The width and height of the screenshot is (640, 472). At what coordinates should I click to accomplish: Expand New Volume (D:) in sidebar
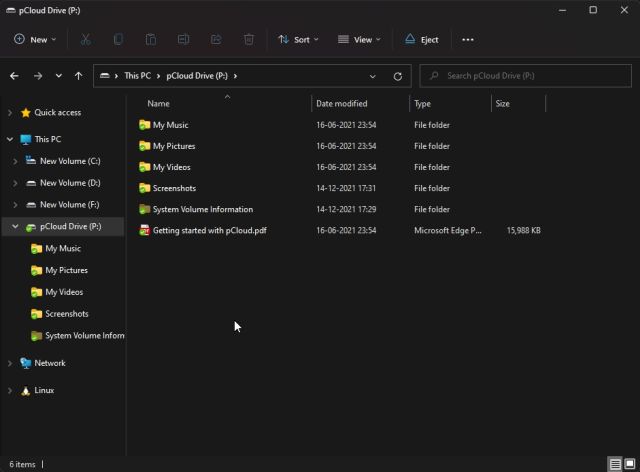tap(15, 183)
